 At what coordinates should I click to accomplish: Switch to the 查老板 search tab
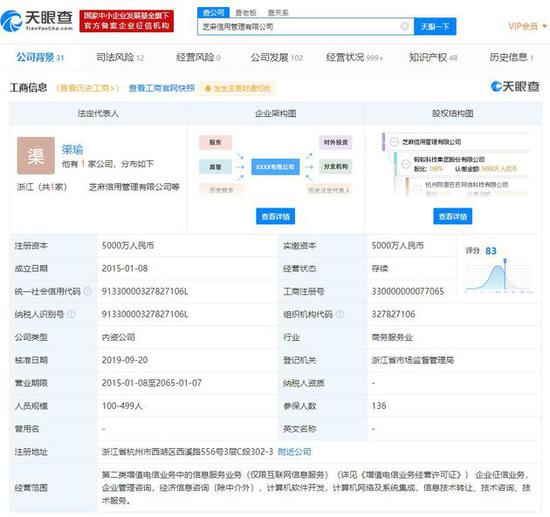[x=246, y=13]
